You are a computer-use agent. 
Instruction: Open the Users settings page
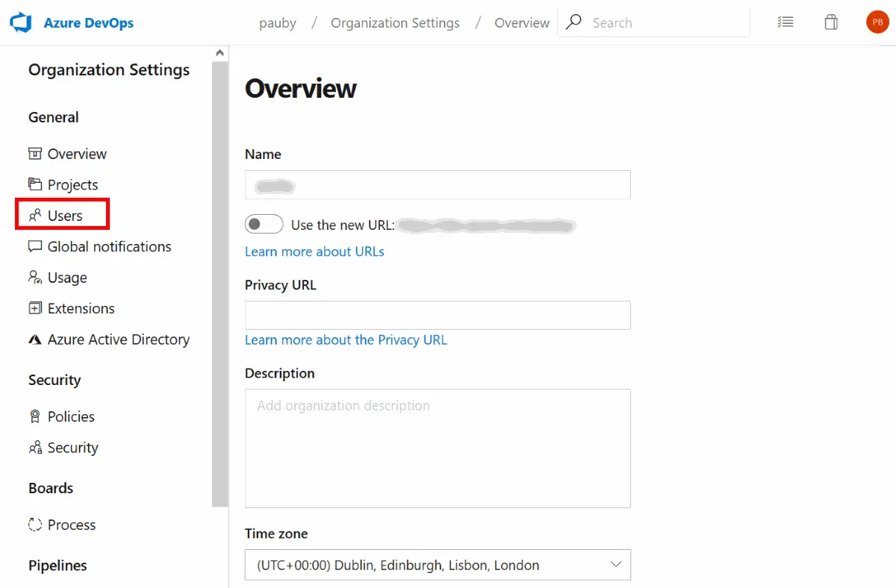(x=65, y=216)
